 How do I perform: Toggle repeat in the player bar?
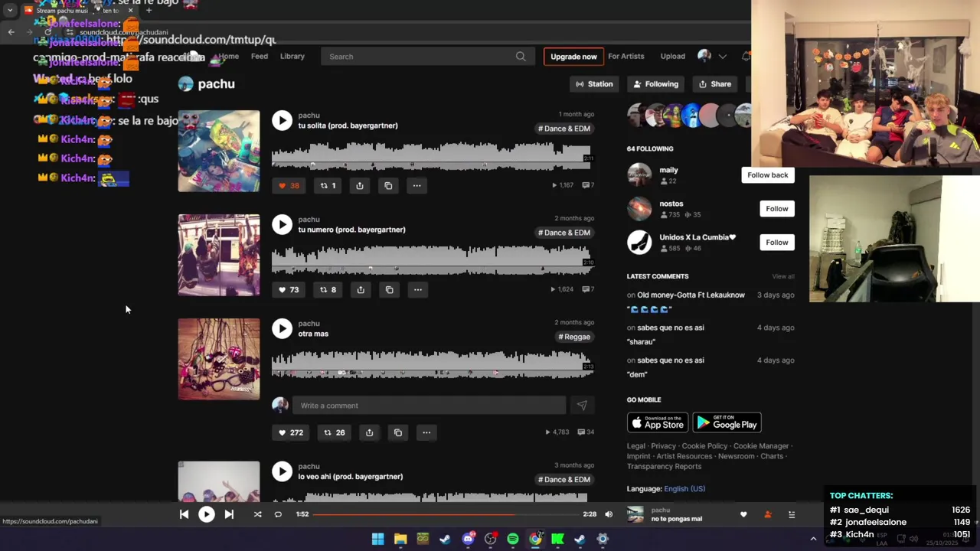coord(278,514)
